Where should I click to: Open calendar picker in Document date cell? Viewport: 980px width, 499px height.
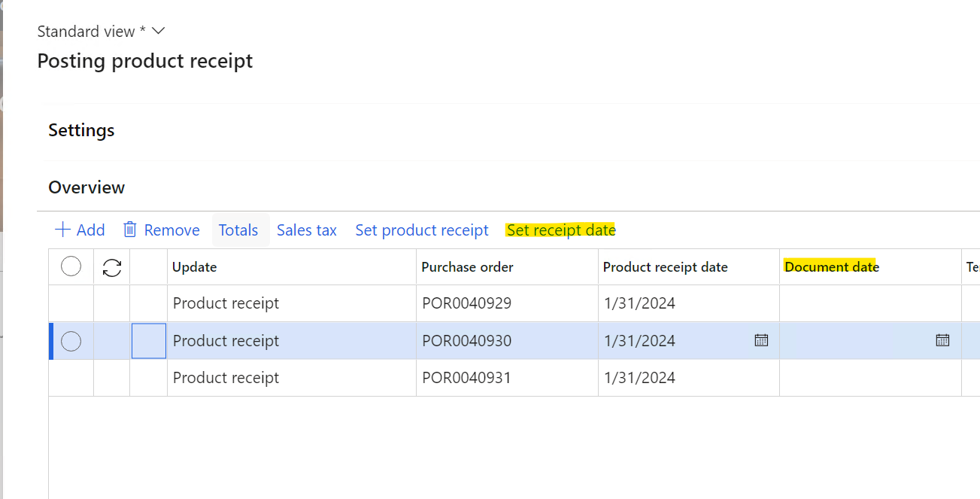(942, 340)
